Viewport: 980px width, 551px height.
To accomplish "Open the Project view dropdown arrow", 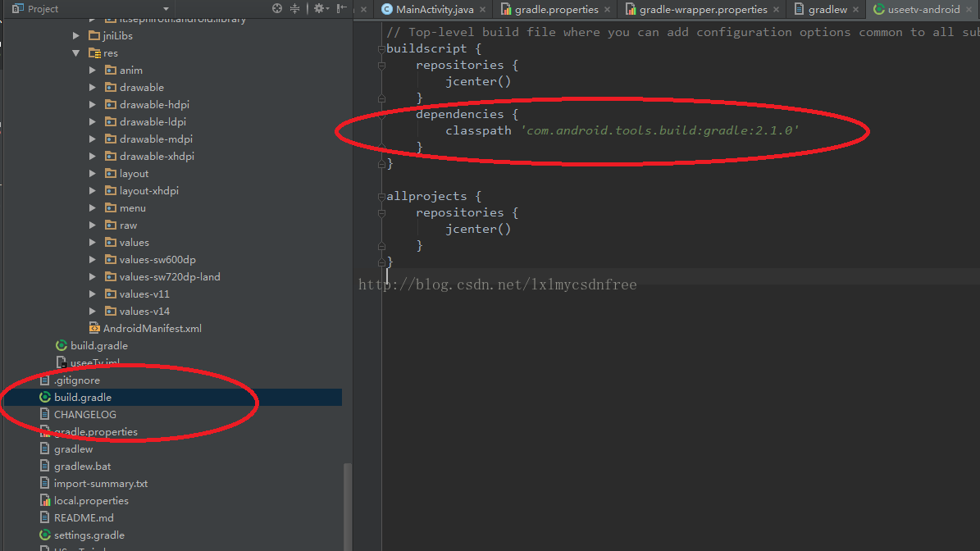I will (166, 9).
